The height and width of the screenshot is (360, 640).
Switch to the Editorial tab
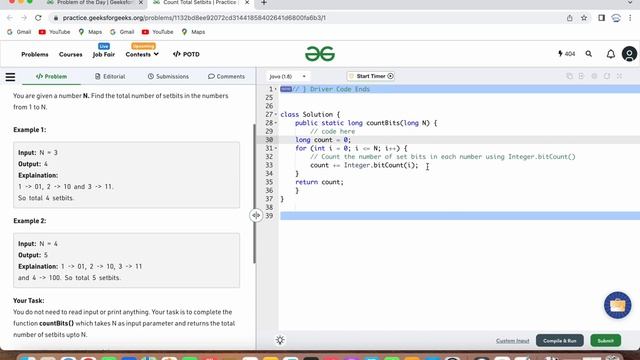coord(110,76)
